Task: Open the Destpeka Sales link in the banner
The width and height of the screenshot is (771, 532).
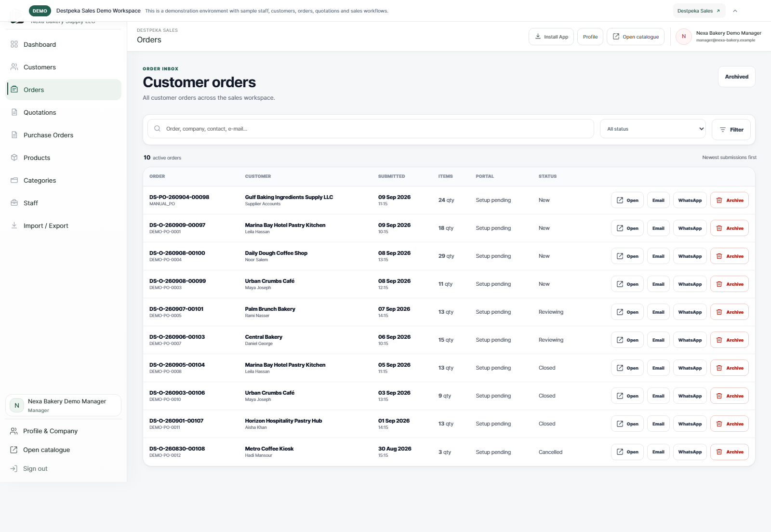Action: tap(698, 11)
